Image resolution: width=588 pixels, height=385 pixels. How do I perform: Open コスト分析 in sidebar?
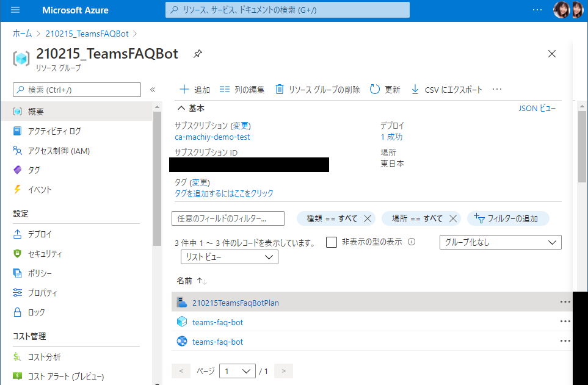(77, 357)
